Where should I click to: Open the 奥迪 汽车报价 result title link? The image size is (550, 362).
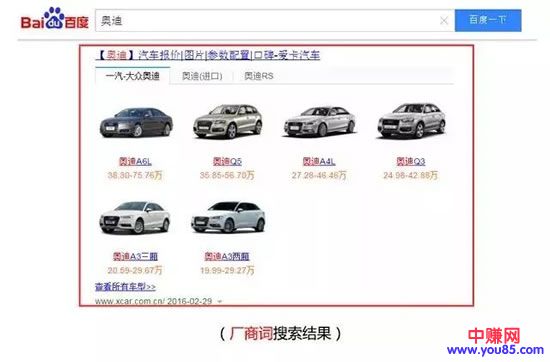pyautogui.click(x=208, y=55)
